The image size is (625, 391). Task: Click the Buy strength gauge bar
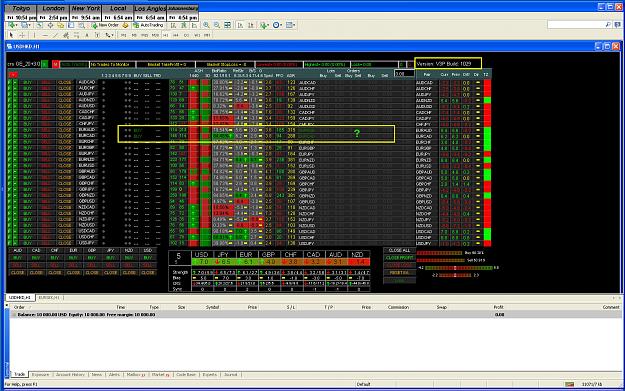439,253
